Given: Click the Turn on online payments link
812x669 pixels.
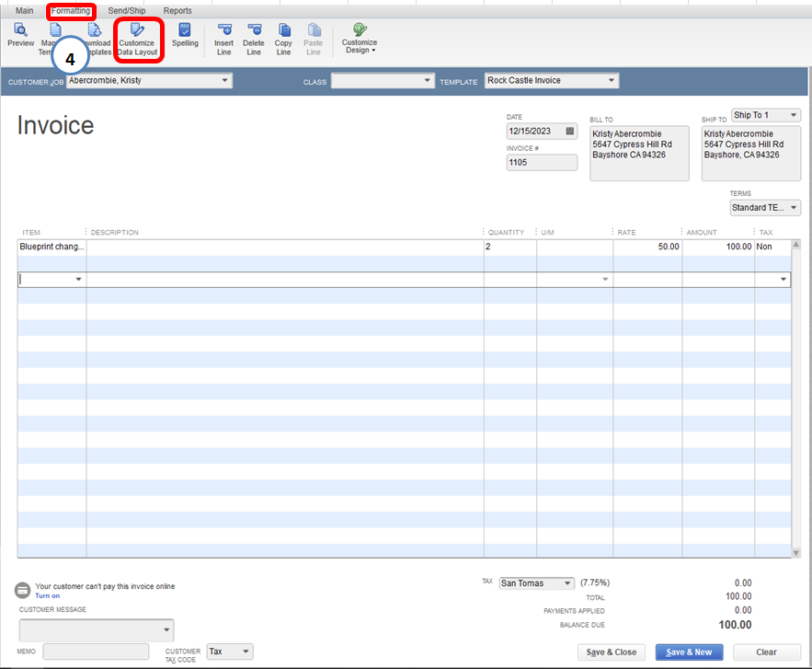Looking at the screenshot, I should point(47,596).
